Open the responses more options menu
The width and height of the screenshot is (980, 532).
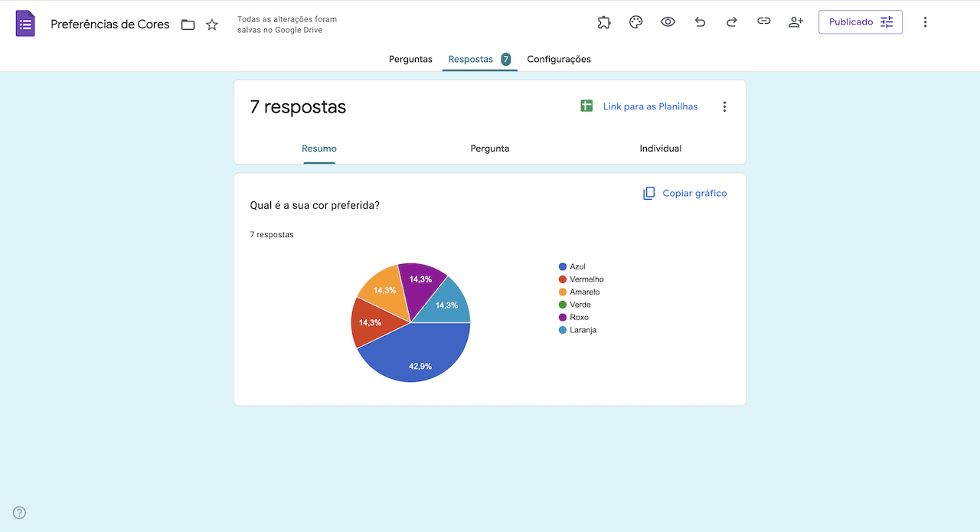(x=724, y=107)
